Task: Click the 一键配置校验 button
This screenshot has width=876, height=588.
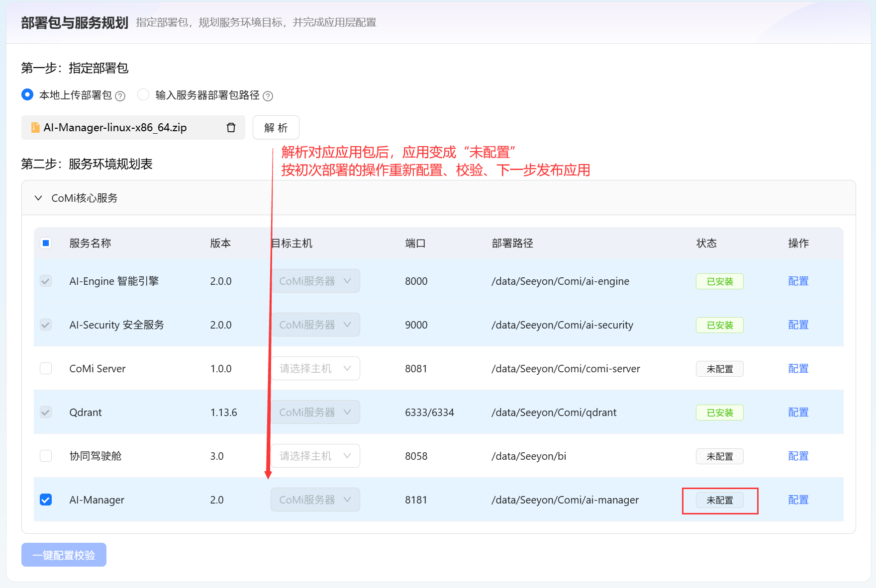Action: click(x=64, y=555)
